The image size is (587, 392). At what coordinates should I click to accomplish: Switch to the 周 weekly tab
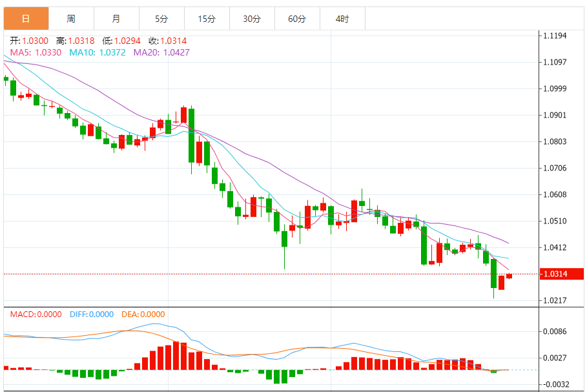point(71,19)
